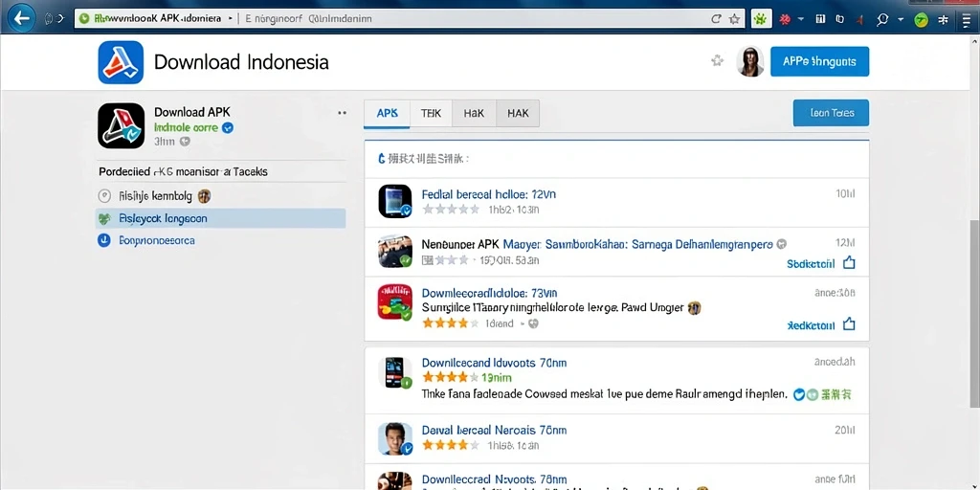
Task: Click the verified badge beside Indnole corre
Action: tap(228, 127)
